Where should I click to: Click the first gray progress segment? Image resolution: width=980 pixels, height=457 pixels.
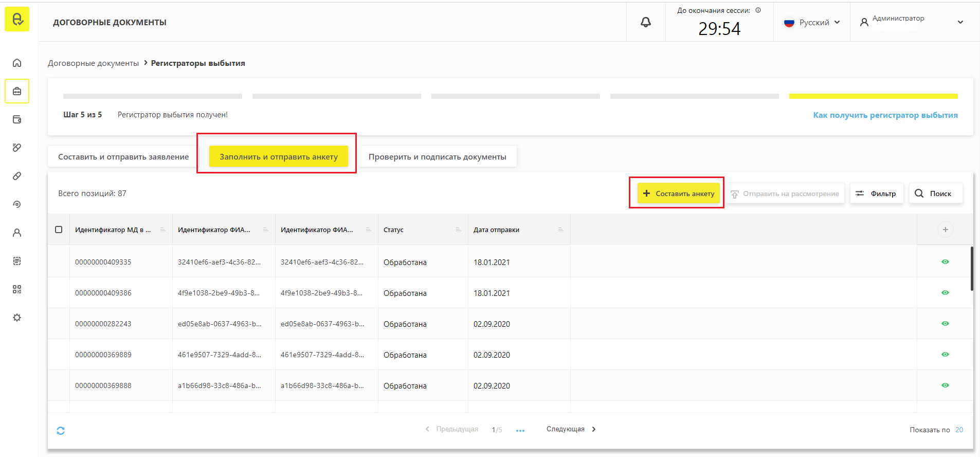click(153, 96)
